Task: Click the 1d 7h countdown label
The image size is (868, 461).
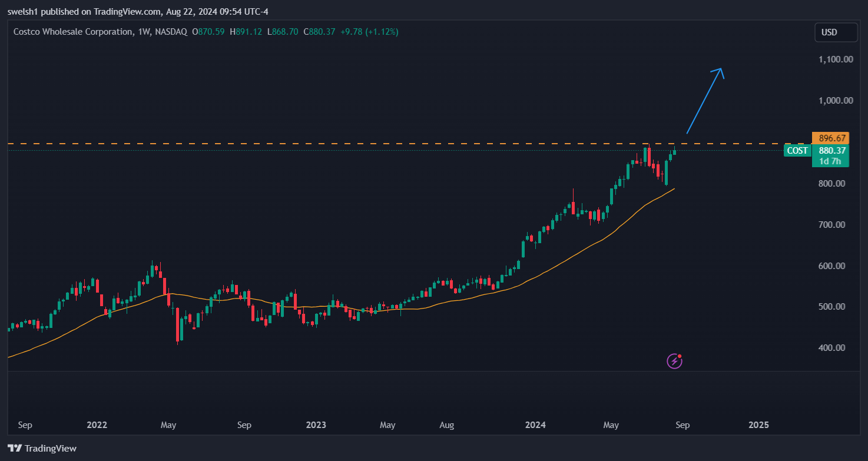Action: (830, 161)
